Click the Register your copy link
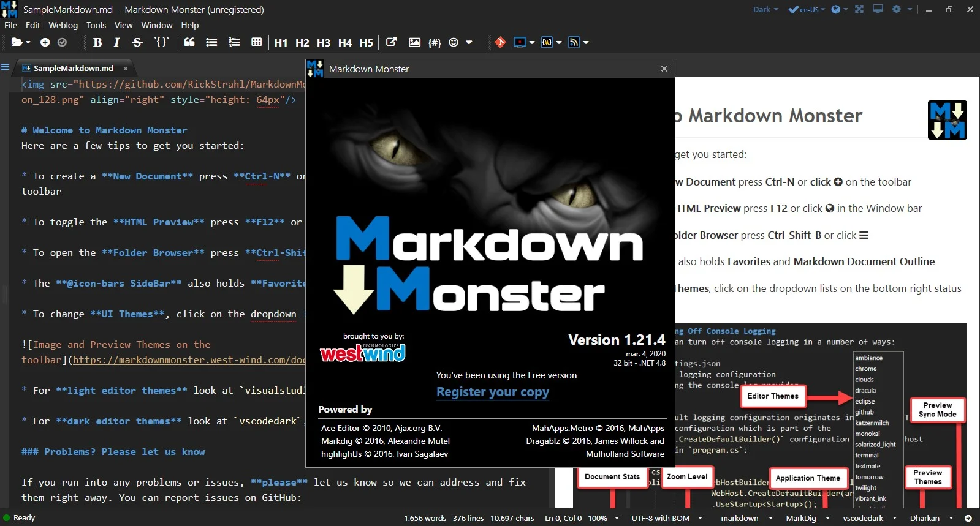The image size is (980, 526). click(x=493, y=392)
